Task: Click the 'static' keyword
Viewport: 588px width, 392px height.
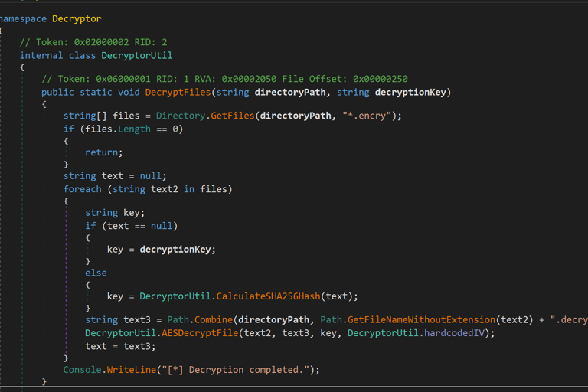Action: [x=96, y=93]
